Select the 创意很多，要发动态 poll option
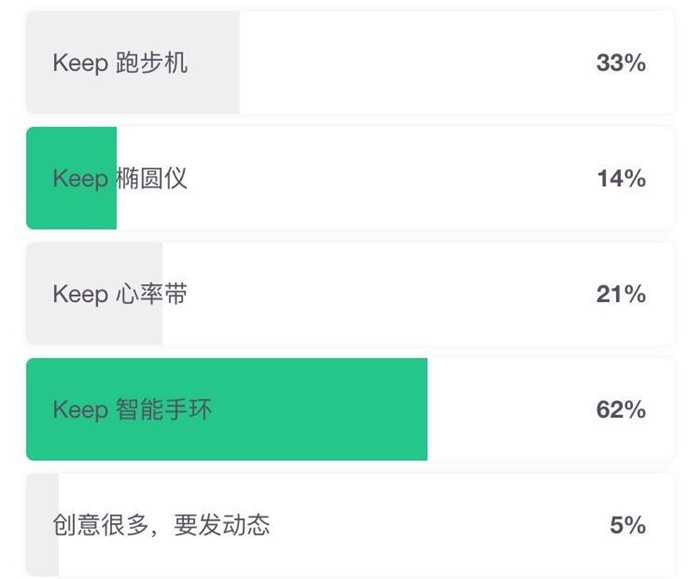700x579 pixels. click(350, 525)
